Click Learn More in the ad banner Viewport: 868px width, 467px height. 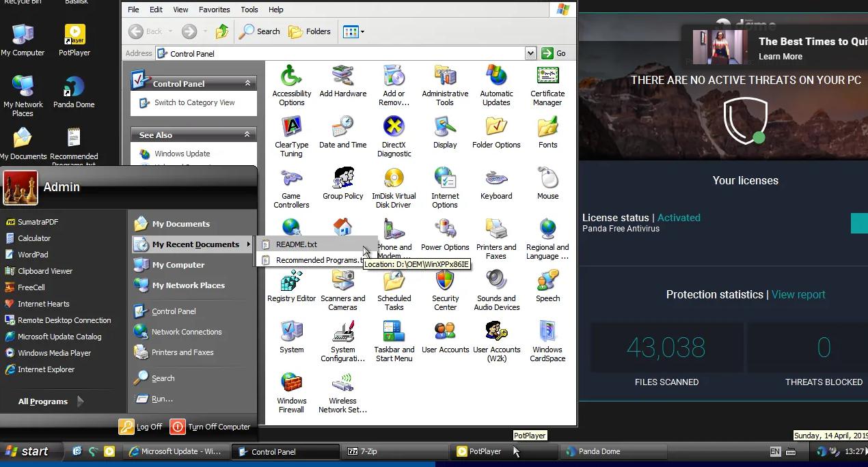tap(780, 57)
